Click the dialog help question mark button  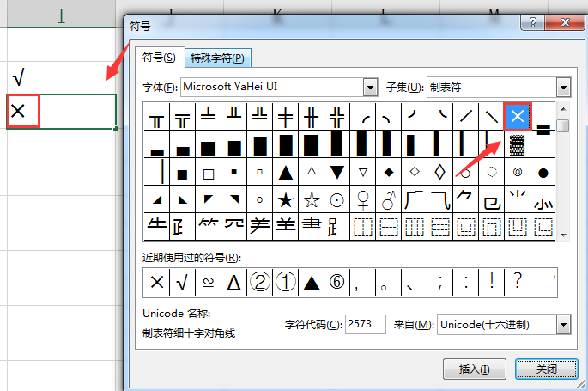coord(533,22)
